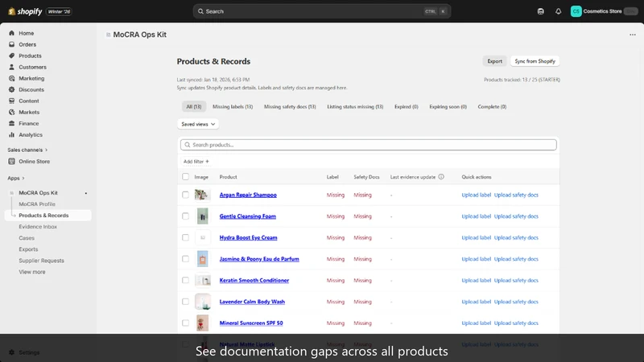Focus the Search products field
644x362 pixels.
pyautogui.click(x=369, y=145)
